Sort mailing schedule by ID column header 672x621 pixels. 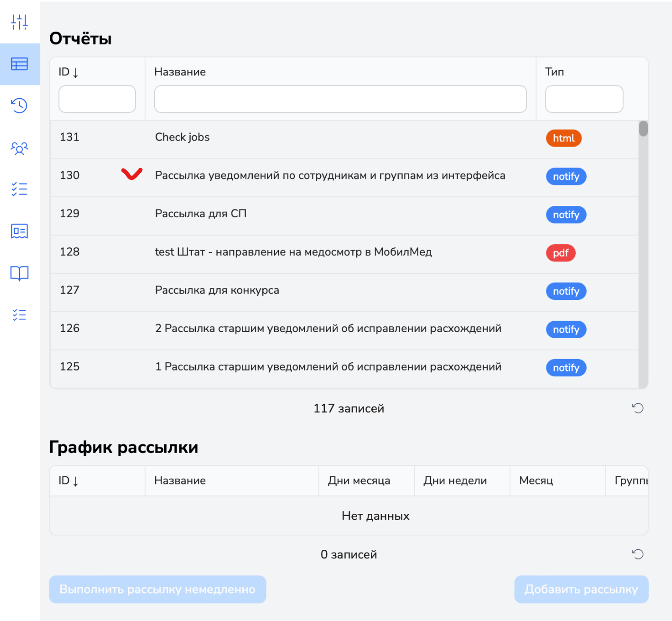pyautogui.click(x=69, y=481)
